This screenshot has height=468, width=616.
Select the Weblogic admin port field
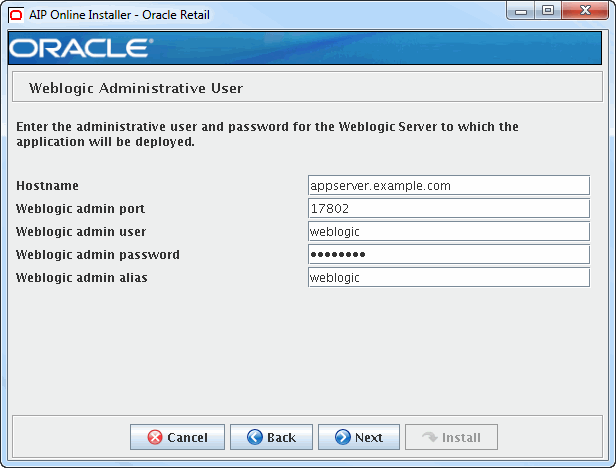pos(449,208)
